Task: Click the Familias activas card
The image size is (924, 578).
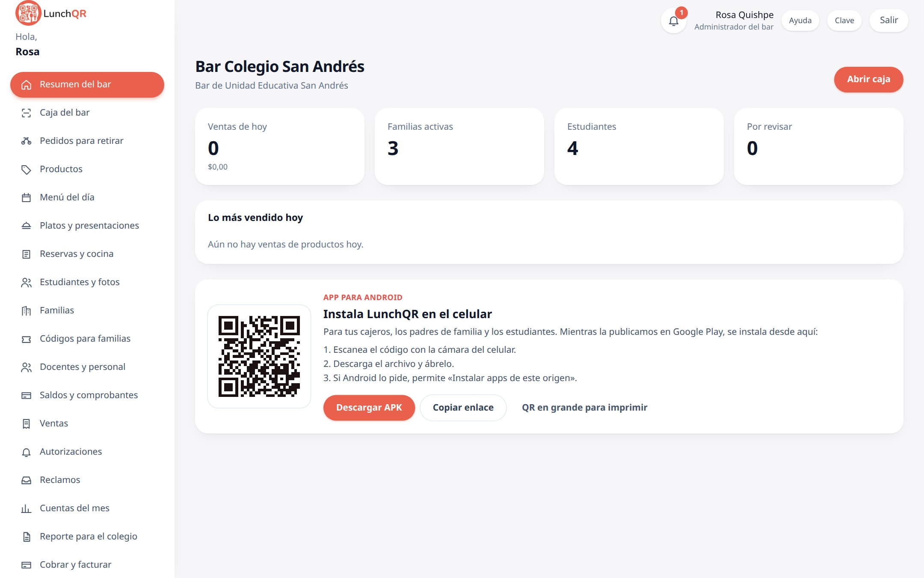Action: [x=459, y=146]
